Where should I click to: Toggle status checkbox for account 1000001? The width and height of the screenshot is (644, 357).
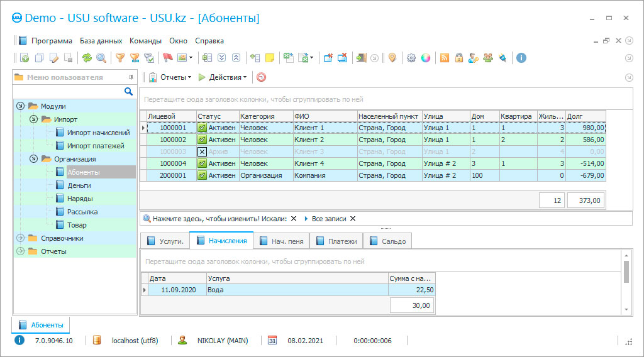point(202,128)
